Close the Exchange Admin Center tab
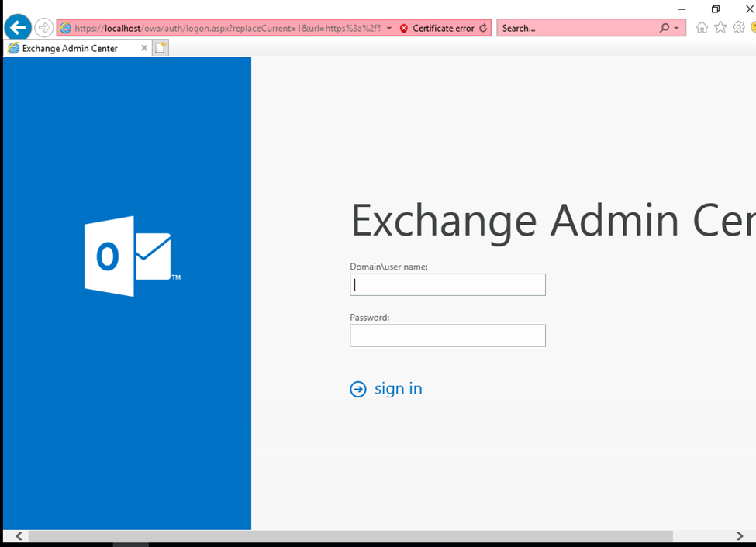 click(143, 48)
